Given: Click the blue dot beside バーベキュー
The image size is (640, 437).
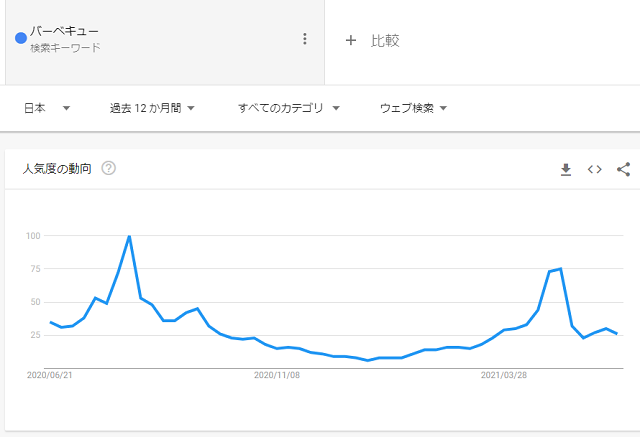Looking at the screenshot, I should [21, 38].
